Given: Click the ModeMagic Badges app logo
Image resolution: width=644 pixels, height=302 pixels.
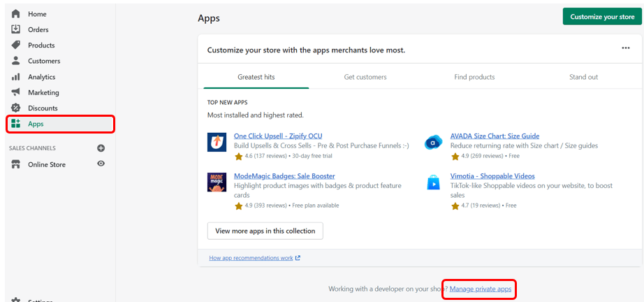Looking at the screenshot, I should coord(217,182).
